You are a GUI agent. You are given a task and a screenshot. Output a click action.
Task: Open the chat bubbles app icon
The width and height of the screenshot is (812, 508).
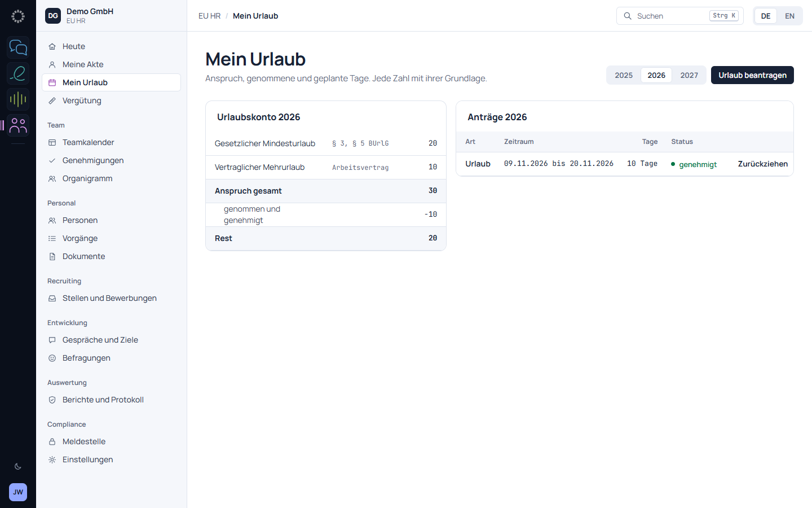tap(18, 47)
